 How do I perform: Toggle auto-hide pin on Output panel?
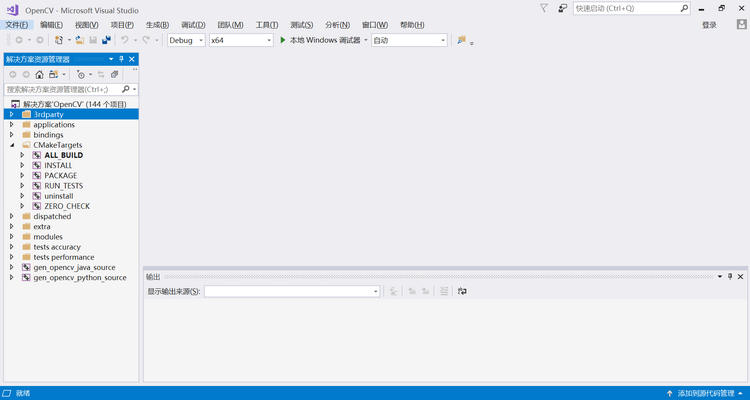730,277
